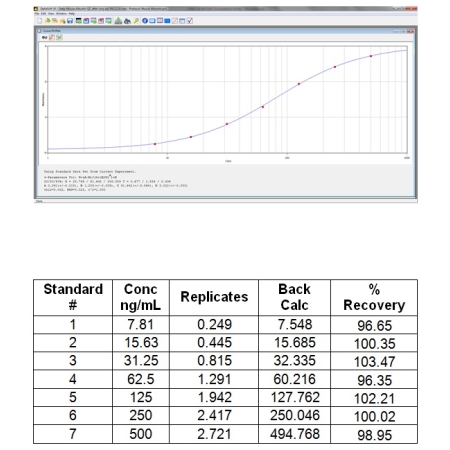Click the topmost red data point on curve
Image resolution: width=450 pixels, height=450 pixels.
(x=371, y=56)
